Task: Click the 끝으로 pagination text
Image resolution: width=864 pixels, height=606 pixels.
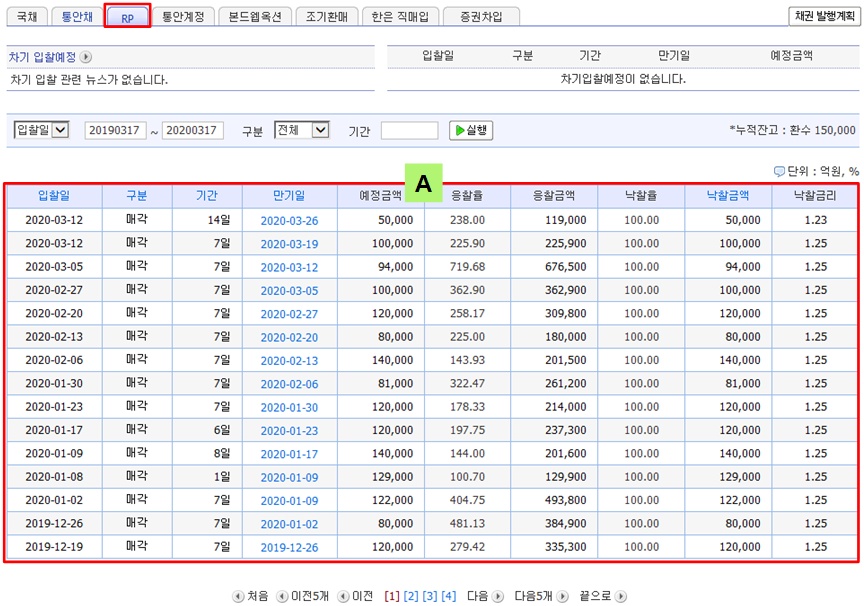Action: (x=596, y=596)
